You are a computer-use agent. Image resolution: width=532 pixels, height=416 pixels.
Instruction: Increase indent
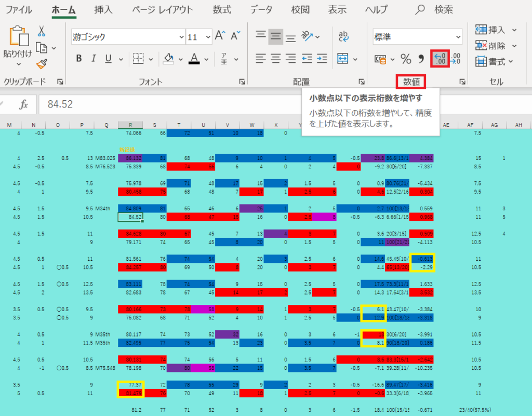coord(322,59)
